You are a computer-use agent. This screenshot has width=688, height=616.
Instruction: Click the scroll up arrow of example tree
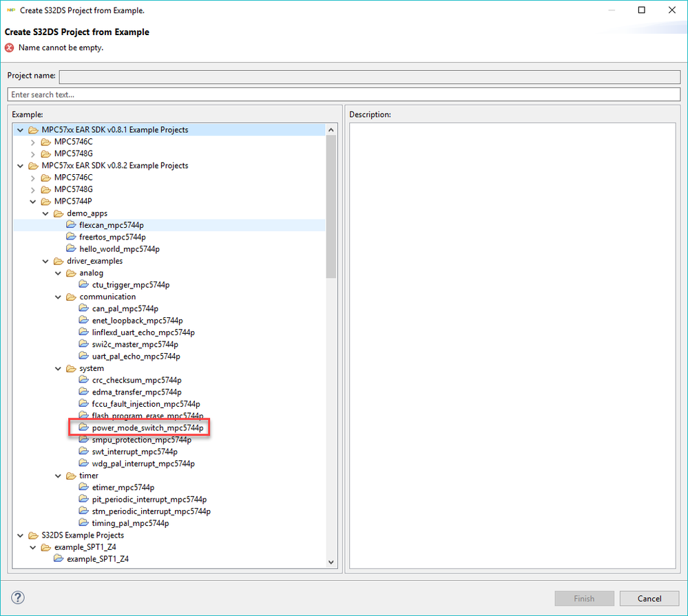click(331, 130)
